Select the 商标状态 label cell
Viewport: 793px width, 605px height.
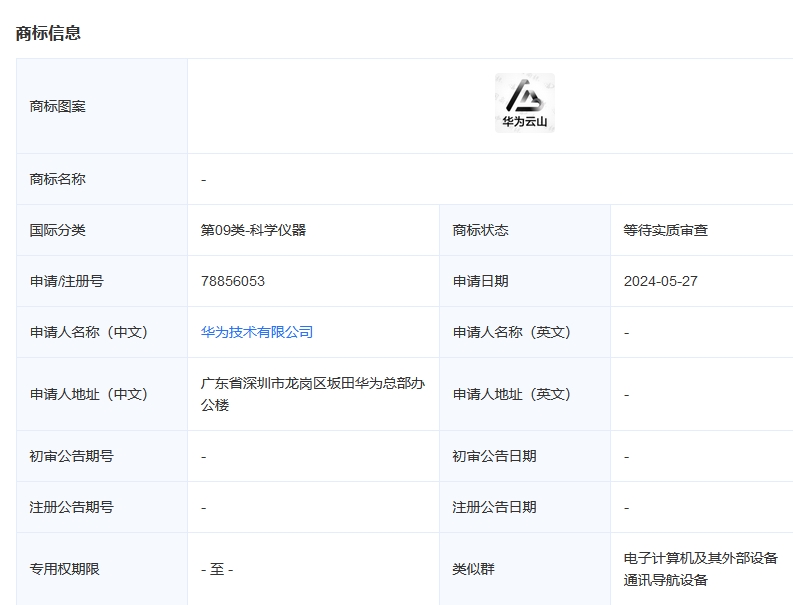[480, 230]
